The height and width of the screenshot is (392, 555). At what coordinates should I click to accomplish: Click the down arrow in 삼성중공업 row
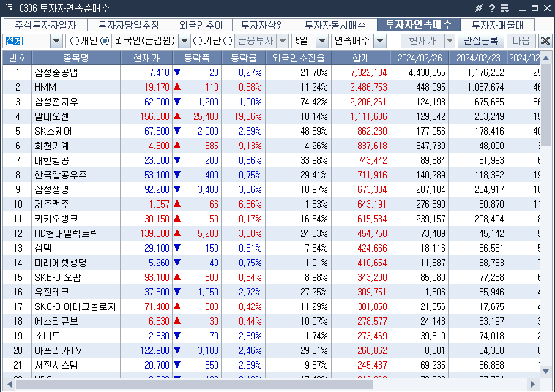point(177,72)
